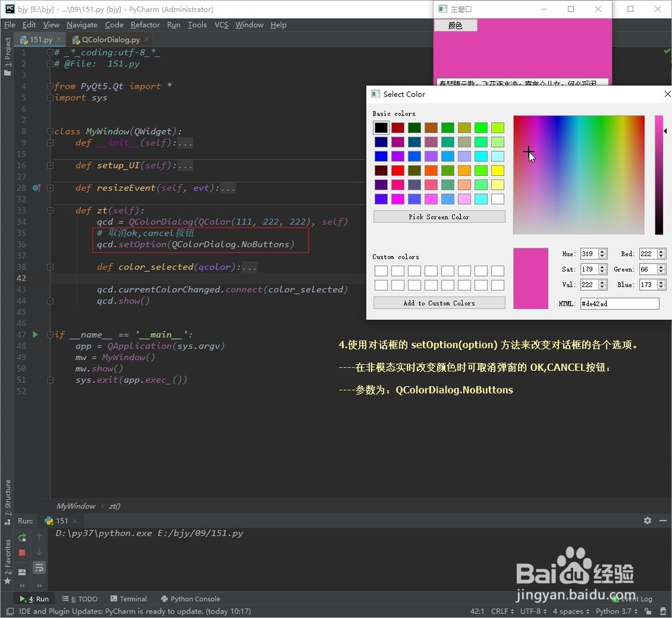The width and height of the screenshot is (672, 618).
Task: Open the Refactor menu
Action: point(145,25)
